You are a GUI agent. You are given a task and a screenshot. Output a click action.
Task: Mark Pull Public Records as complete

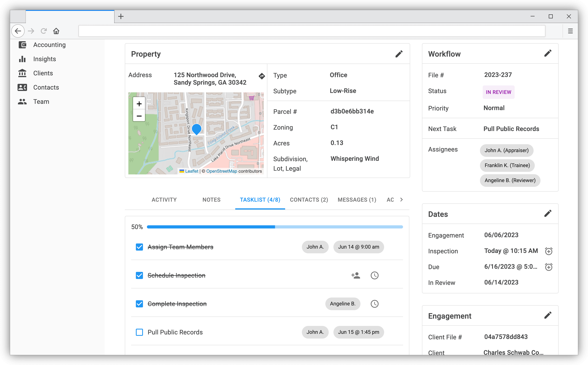139,332
